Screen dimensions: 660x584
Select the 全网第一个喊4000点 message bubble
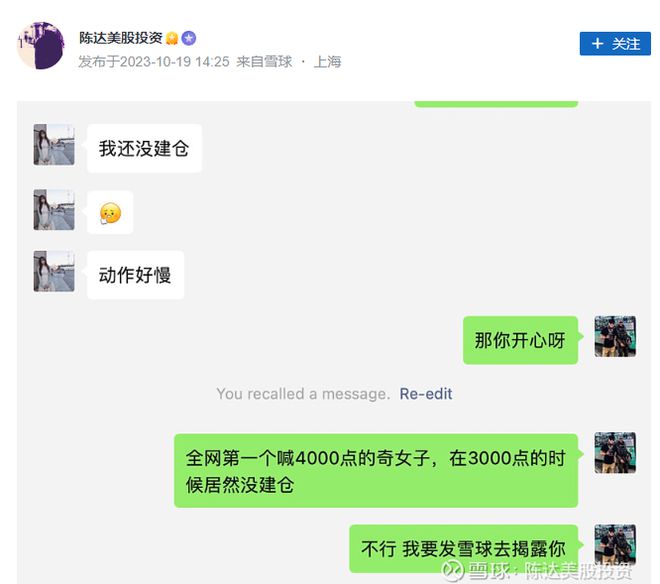376,471
